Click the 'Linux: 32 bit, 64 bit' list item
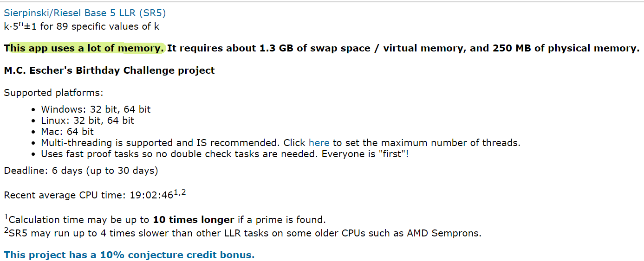The width and height of the screenshot is (644, 261). pos(87,121)
